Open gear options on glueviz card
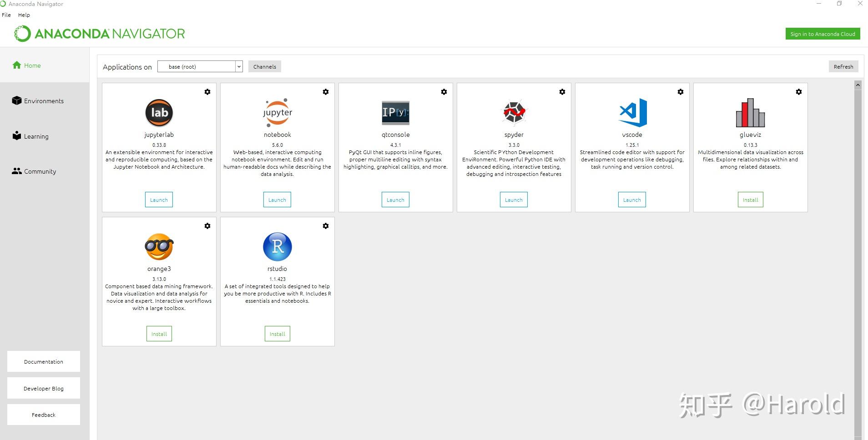The height and width of the screenshot is (440, 868). pos(799,92)
